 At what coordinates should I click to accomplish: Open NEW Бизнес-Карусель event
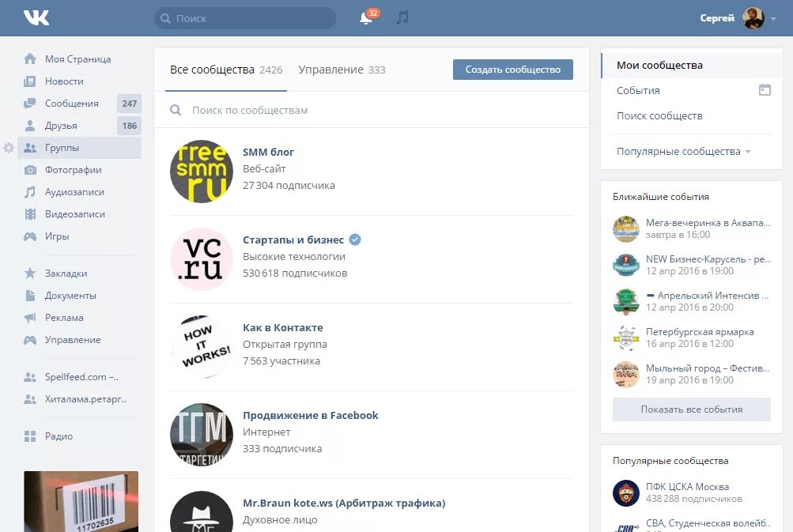708,259
